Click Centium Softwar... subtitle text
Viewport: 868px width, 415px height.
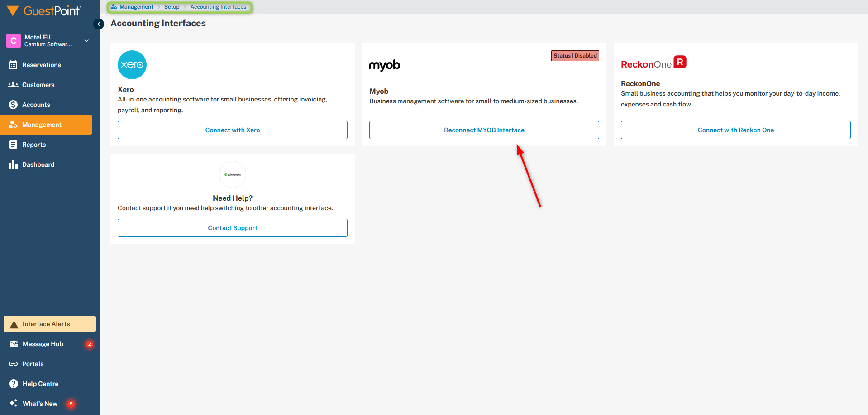(48, 44)
